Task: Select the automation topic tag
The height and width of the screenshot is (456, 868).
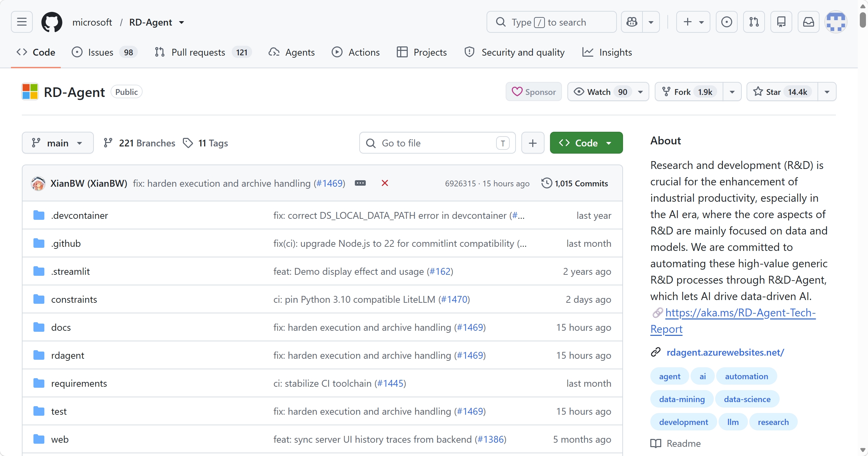Action: [746, 376]
